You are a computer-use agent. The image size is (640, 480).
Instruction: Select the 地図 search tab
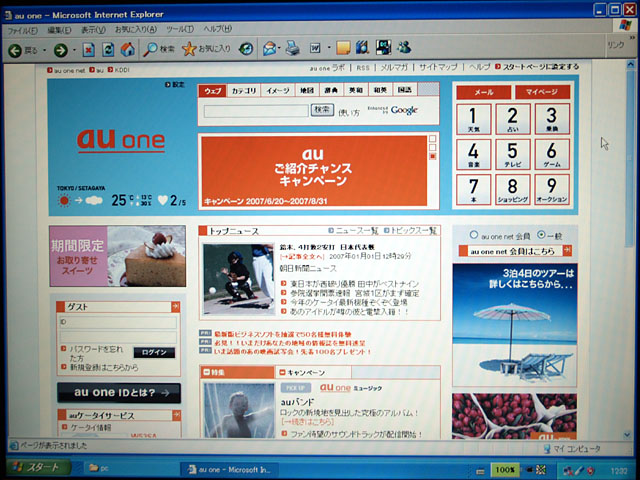click(x=307, y=90)
